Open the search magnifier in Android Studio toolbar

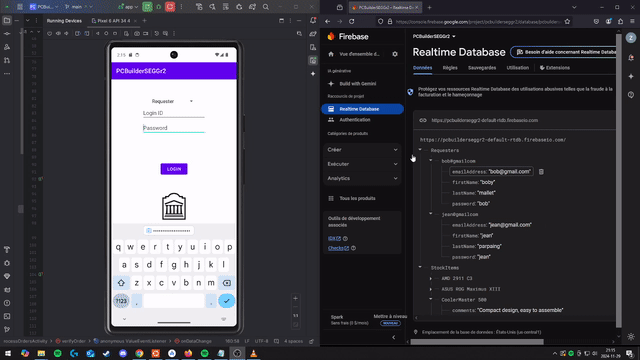pyautogui.click(x=266, y=7)
